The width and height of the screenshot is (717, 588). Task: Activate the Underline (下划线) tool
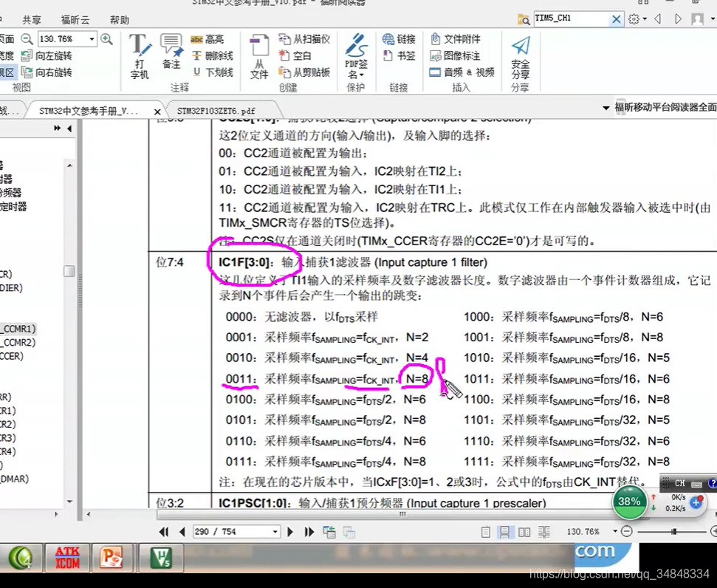pyautogui.click(x=212, y=72)
